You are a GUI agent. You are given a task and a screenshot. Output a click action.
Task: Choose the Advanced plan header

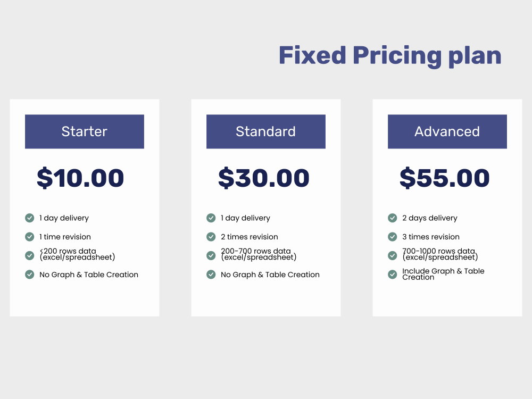447,131
